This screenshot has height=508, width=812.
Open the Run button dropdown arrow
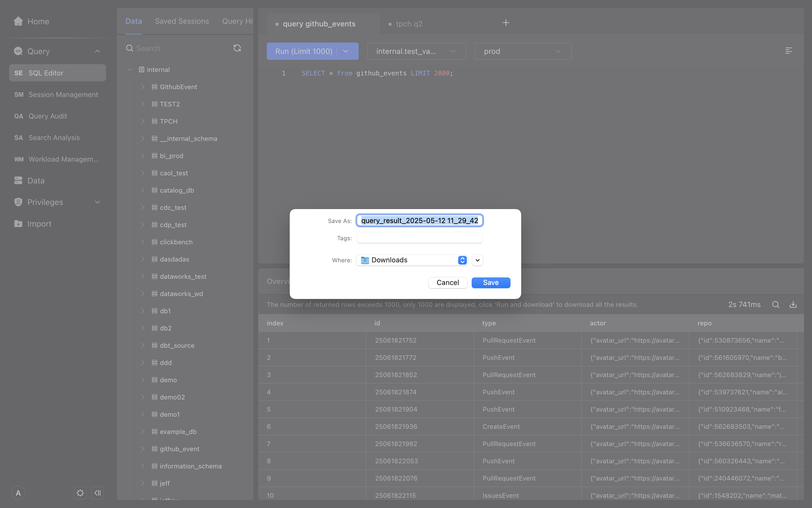point(345,51)
